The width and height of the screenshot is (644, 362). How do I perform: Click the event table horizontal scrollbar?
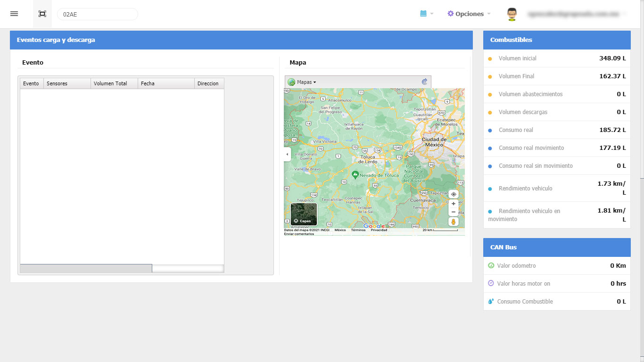pyautogui.click(x=86, y=268)
